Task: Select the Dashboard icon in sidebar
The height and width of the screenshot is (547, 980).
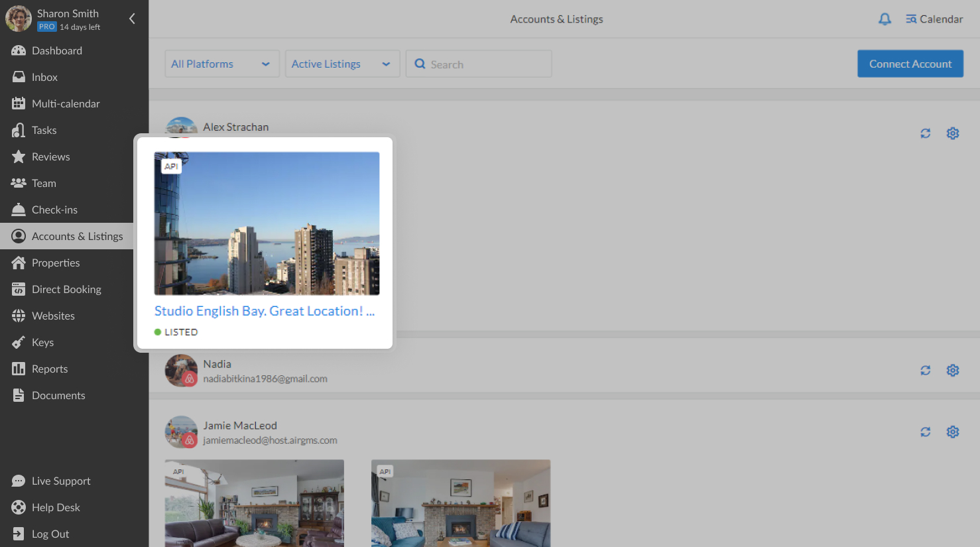Action: 18,50
